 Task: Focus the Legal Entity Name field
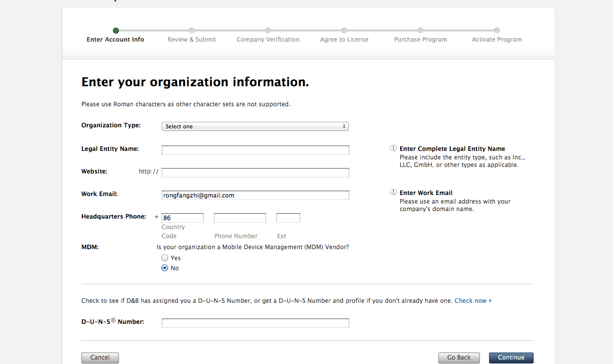tap(255, 150)
